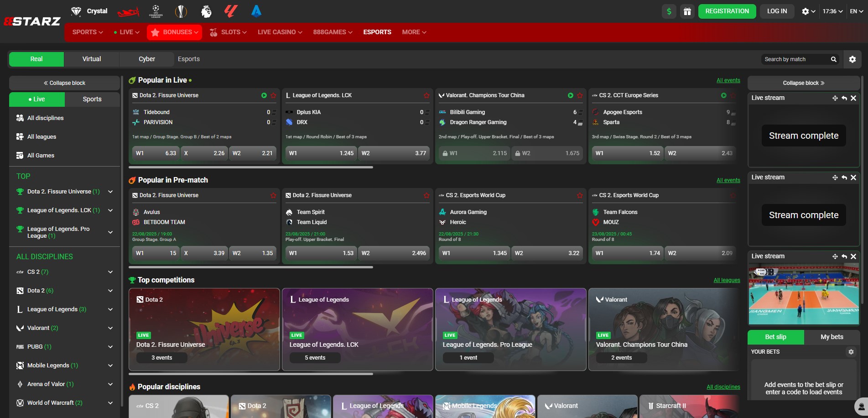
Task: Favorite the Aurora Gaming vs Heroic match
Action: (x=580, y=195)
